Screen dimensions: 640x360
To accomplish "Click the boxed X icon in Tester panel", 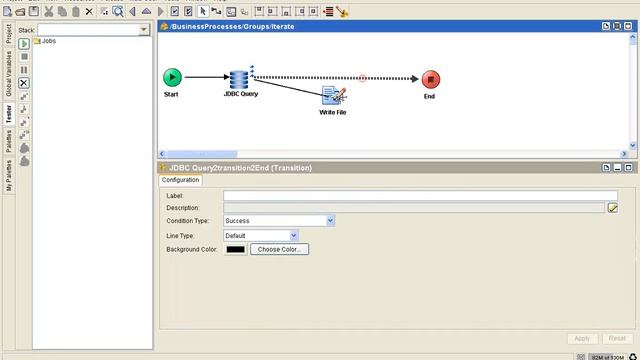I will point(24,83).
